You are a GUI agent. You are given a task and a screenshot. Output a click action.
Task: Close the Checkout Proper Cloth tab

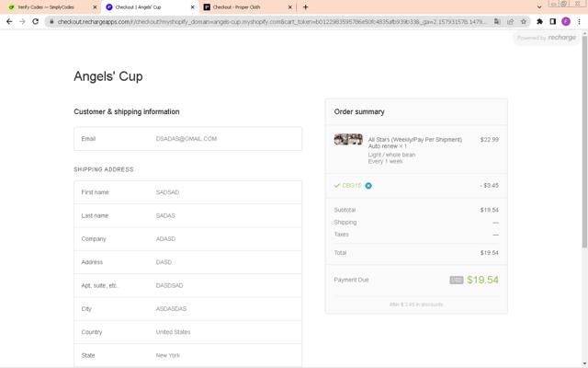point(290,7)
